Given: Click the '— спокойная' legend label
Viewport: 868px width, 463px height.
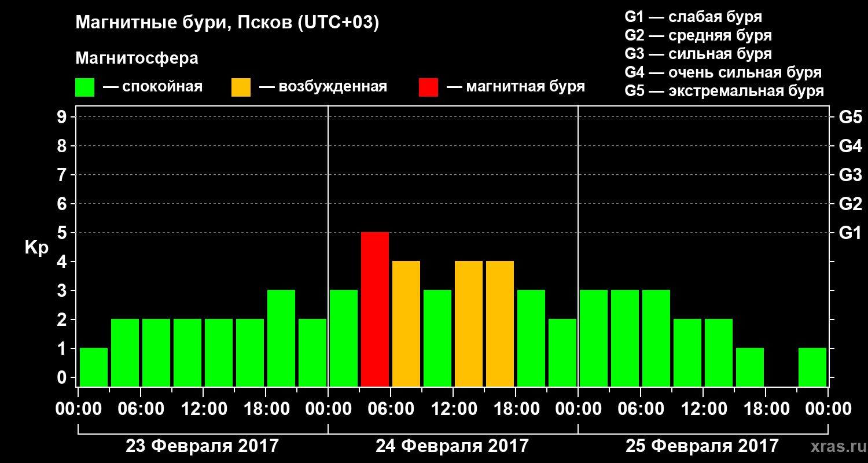Looking at the screenshot, I should [x=153, y=87].
